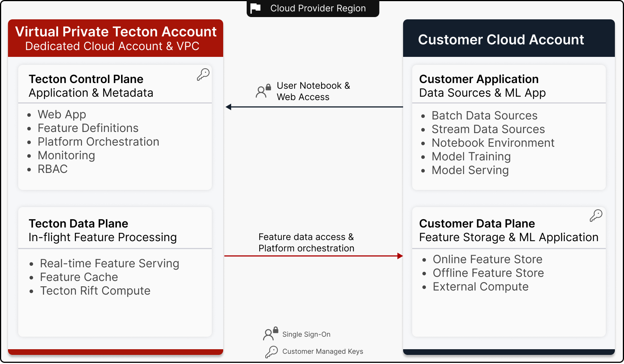Click the 'Tecton Data Plane' title
This screenshot has height=364, width=624.
pyautogui.click(x=79, y=223)
